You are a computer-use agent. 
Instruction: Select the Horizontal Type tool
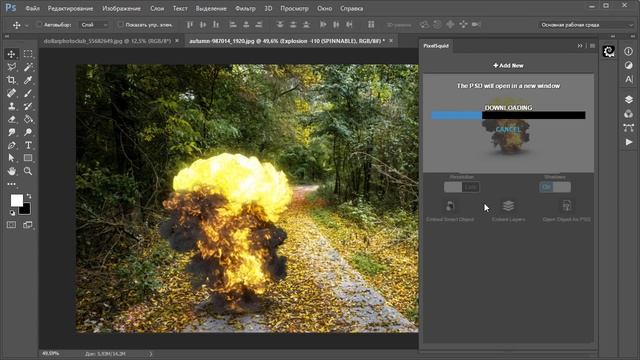coord(28,145)
